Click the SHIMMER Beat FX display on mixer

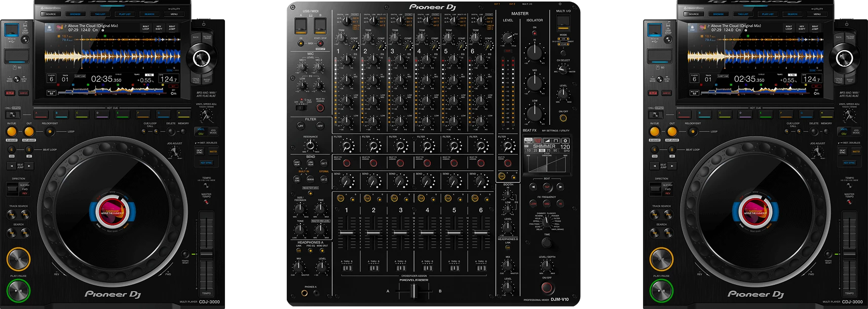pyautogui.click(x=547, y=155)
